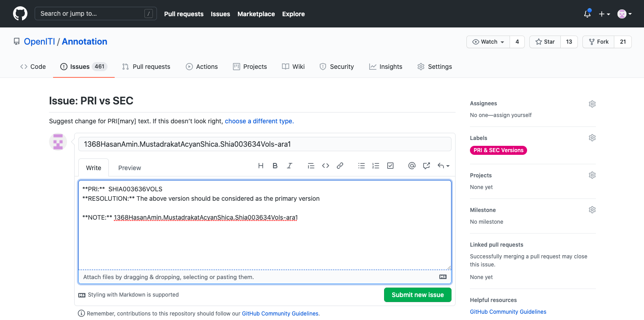Click inside the issue body text area

click(x=265, y=225)
